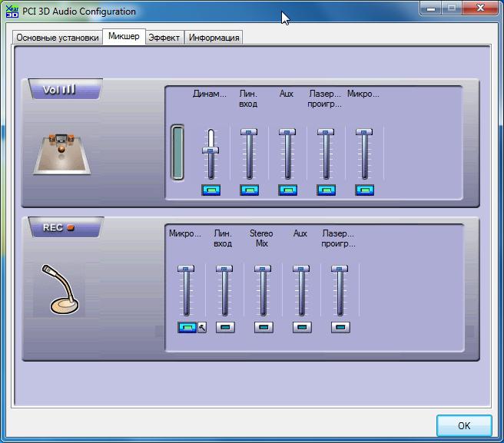Toggle mute under playback Aux slider
This screenshot has width=504, height=443.
coord(287,190)
